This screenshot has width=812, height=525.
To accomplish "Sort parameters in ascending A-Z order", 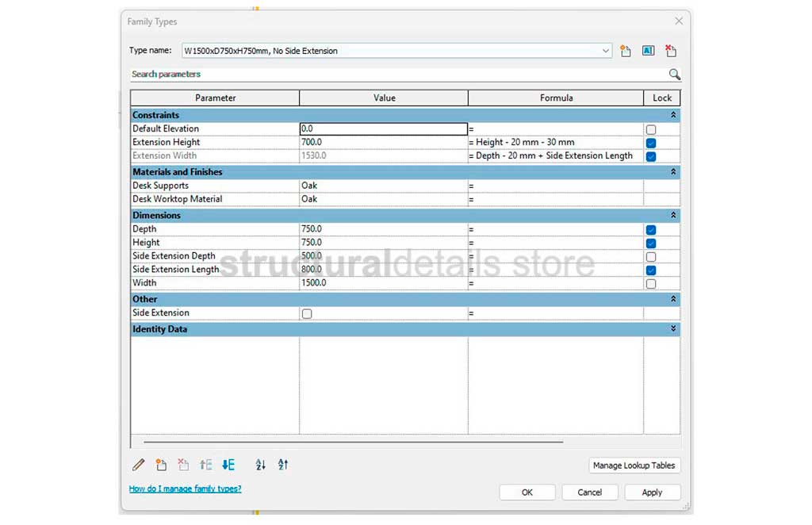I will pos(261,465).
